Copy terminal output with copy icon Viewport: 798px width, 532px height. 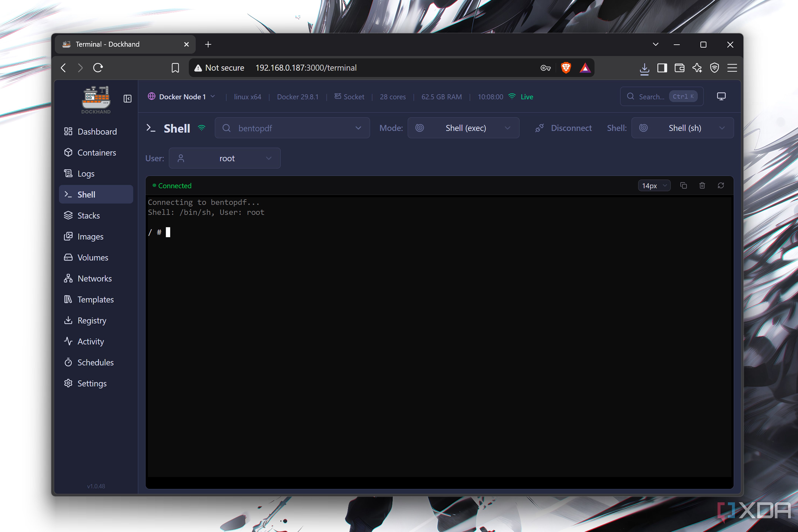point(683,186)
